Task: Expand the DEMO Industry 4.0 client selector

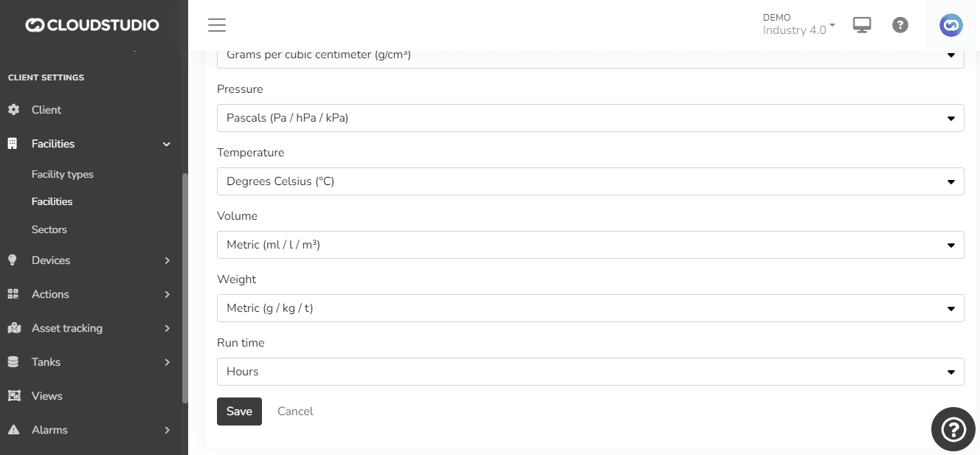Action: coord(798,25)
